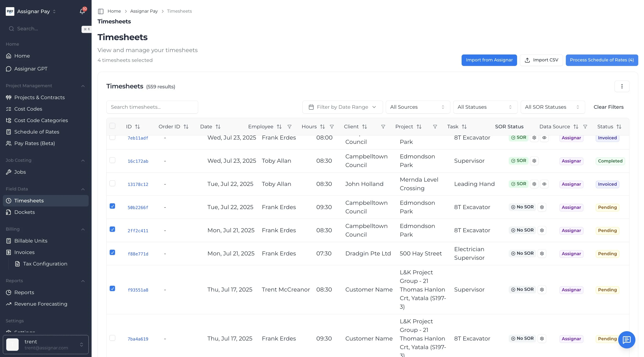Screen dimensions: 644x357
Task: Open Schedule of Rates sidebar item
Action: coord(37,132)
